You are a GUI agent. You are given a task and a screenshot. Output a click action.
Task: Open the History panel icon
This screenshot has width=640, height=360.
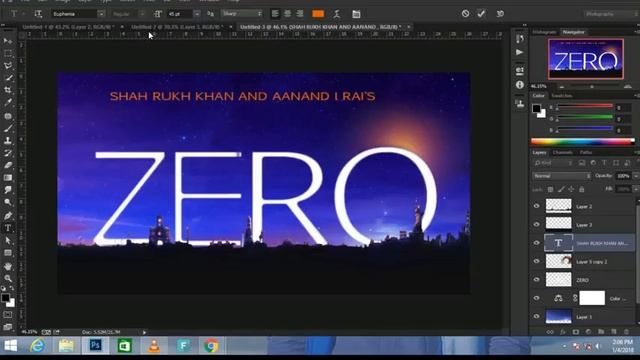click(x=520, y=39)
